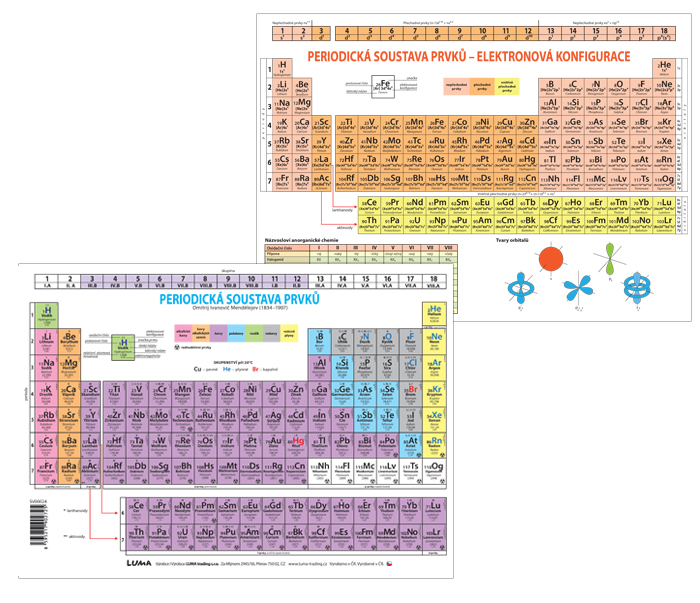Image resolution: width=700 pixels, height=603 pixels.
Task: Click the yellow Th cell on the orange-titled poster
Action: (x=369, y=224)
